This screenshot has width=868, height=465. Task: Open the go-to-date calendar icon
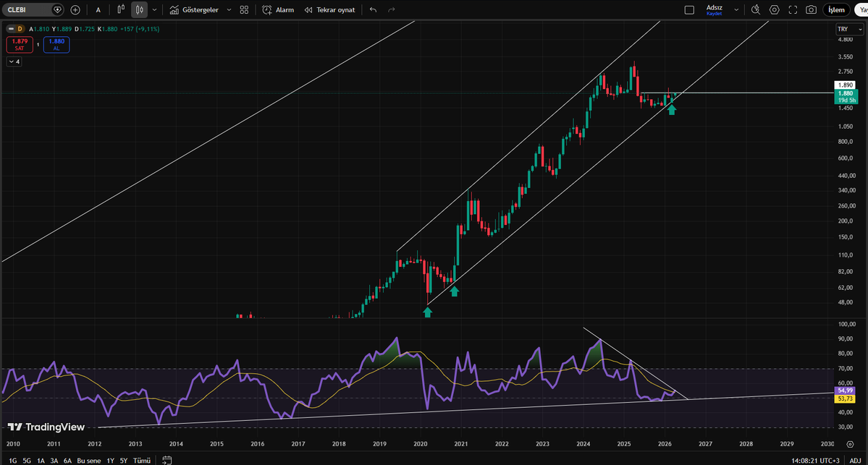click(167, 460)
